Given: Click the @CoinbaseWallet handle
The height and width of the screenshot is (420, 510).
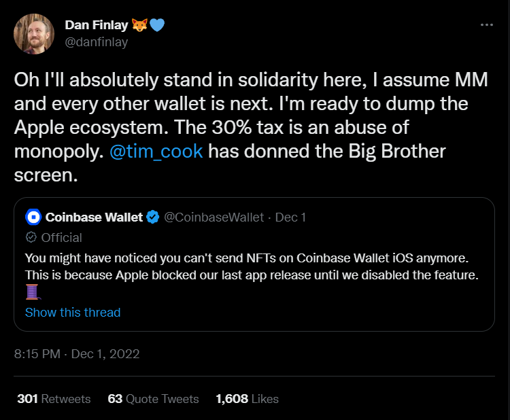Looking at the screenshot, I should tap(216, 217).
